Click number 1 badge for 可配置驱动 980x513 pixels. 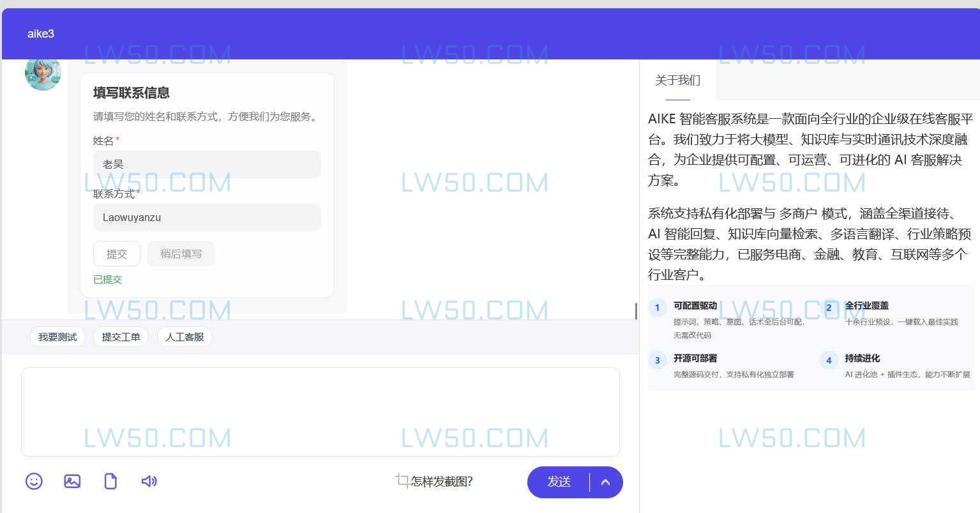pos(658,308)
